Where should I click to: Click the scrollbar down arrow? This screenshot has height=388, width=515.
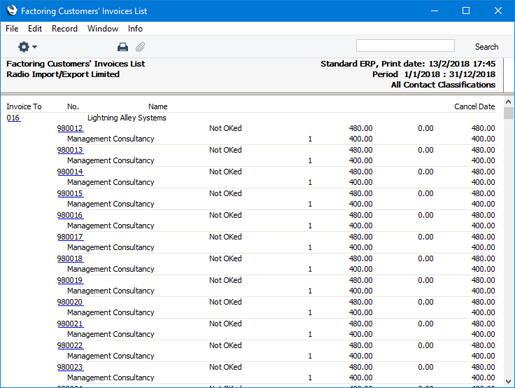coord(508,381)
